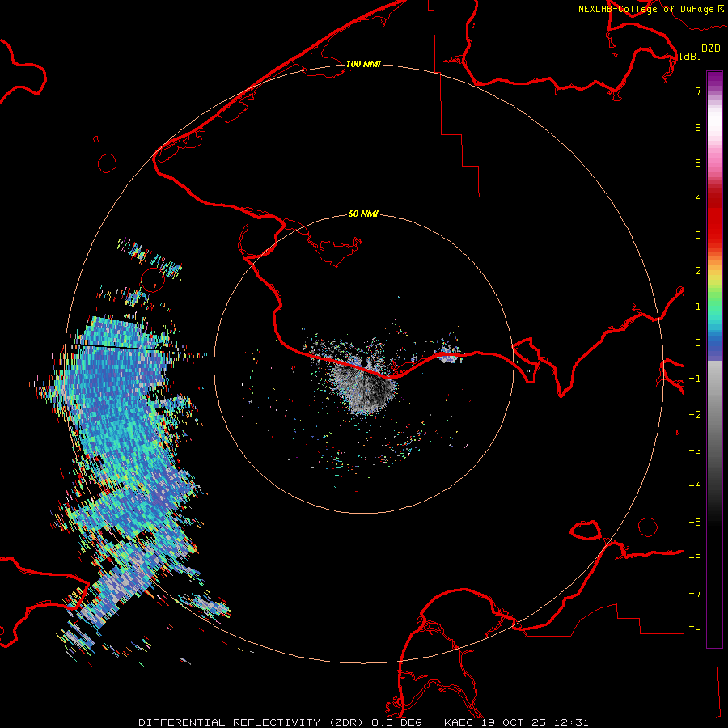Click the 7 value on the color scale

(698, 91)
